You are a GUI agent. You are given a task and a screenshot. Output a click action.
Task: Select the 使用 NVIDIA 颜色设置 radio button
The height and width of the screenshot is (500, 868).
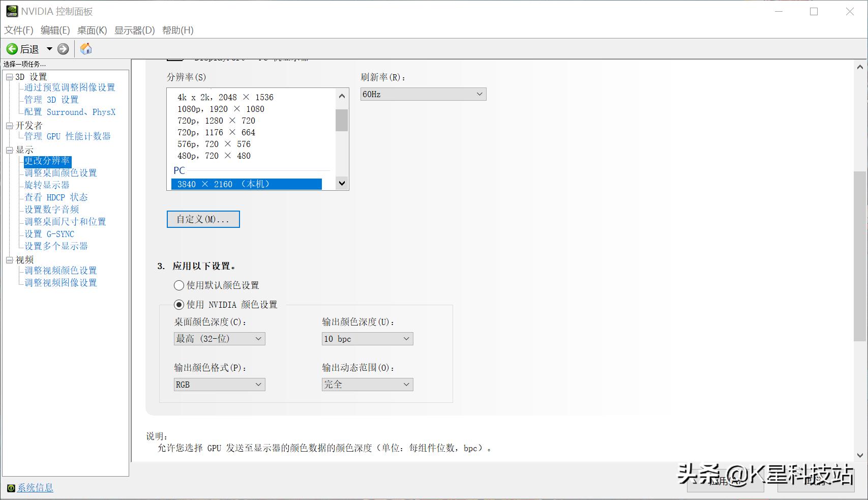(178, 305)
